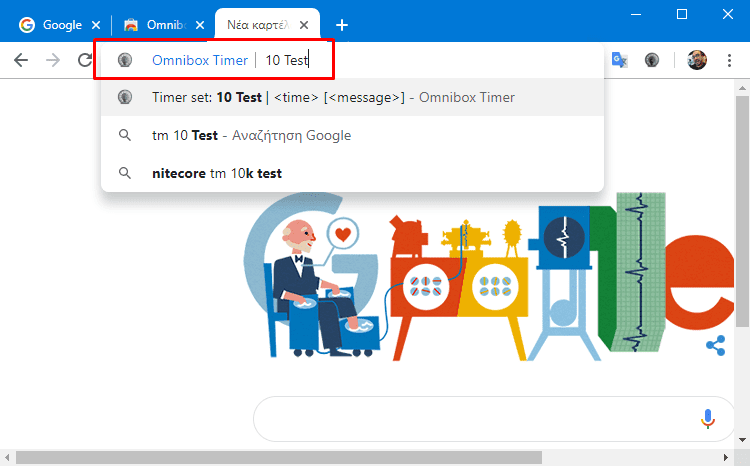This screenshot has height=466, width=750.
Task: Click horizontal scrollbar left arrow
Action: click(x=7, y=458)
